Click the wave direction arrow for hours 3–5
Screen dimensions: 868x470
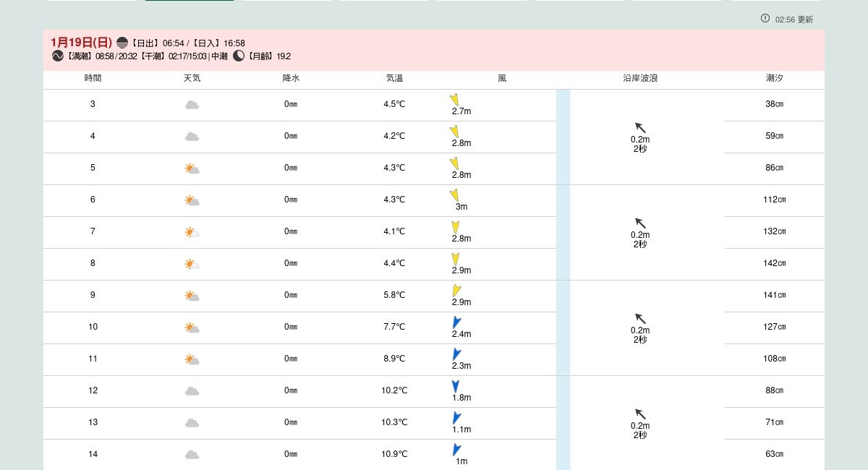pyautogui.click(x=640, y=128)
